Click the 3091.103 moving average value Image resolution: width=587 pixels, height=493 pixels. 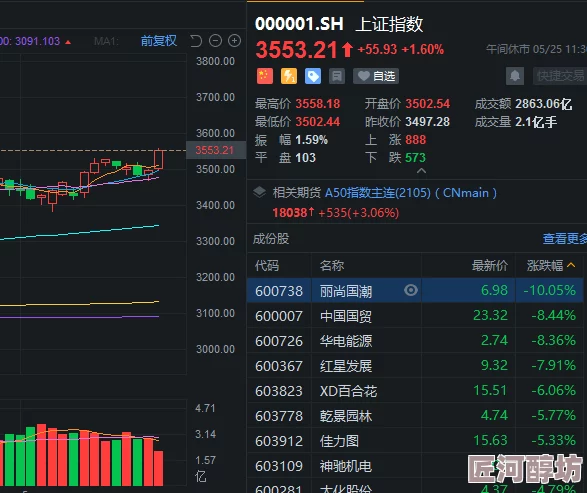37,41
